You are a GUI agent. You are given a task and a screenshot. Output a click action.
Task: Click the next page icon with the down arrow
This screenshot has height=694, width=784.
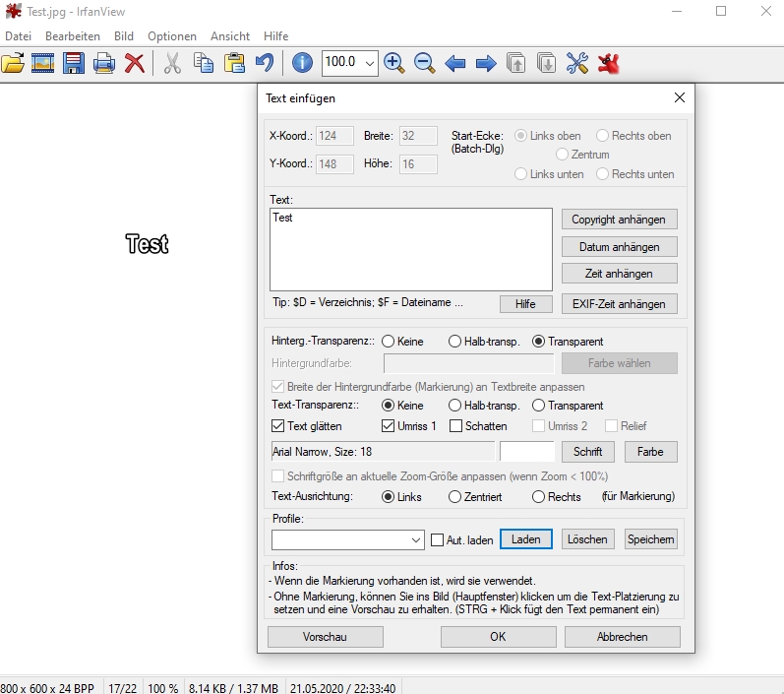coord(547,64)
